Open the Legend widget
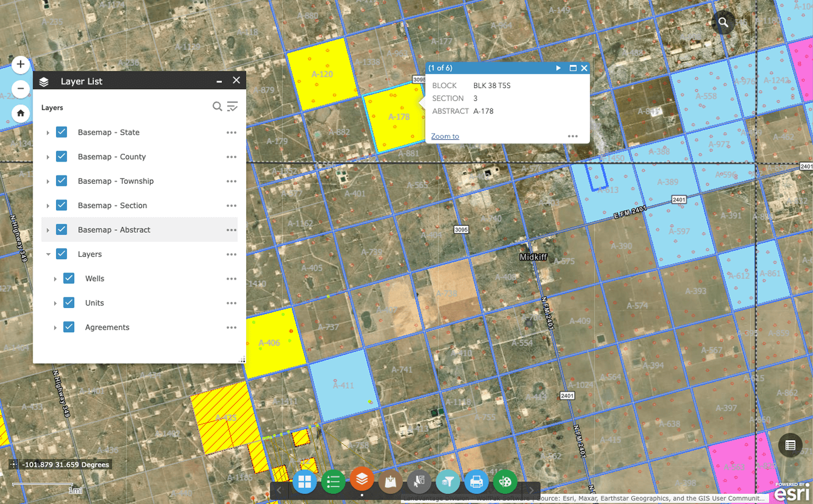The image size is (813, 504). click(x=333, y=482)
